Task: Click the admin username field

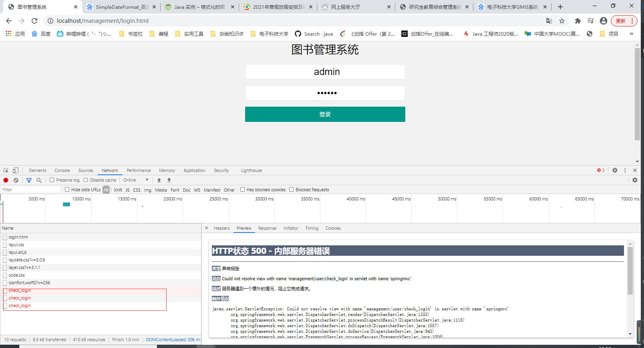Action: click(x=325, y=72)
